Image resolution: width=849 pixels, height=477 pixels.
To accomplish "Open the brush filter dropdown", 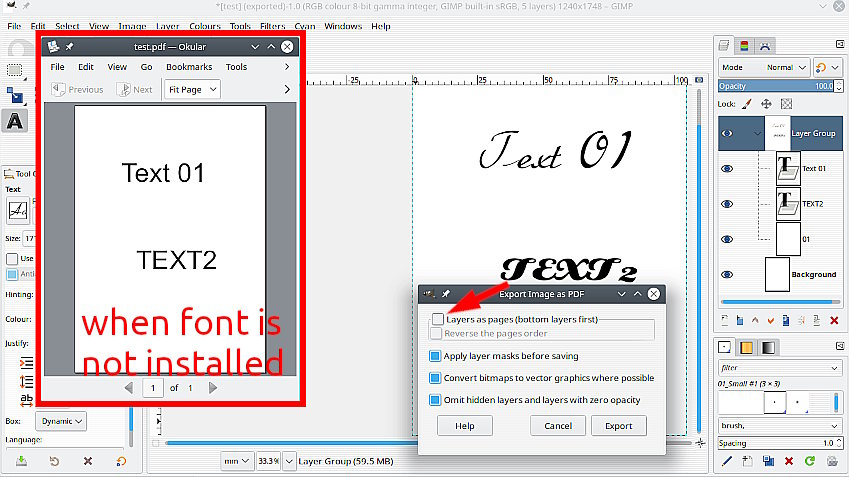I will (x=780, y=368).
